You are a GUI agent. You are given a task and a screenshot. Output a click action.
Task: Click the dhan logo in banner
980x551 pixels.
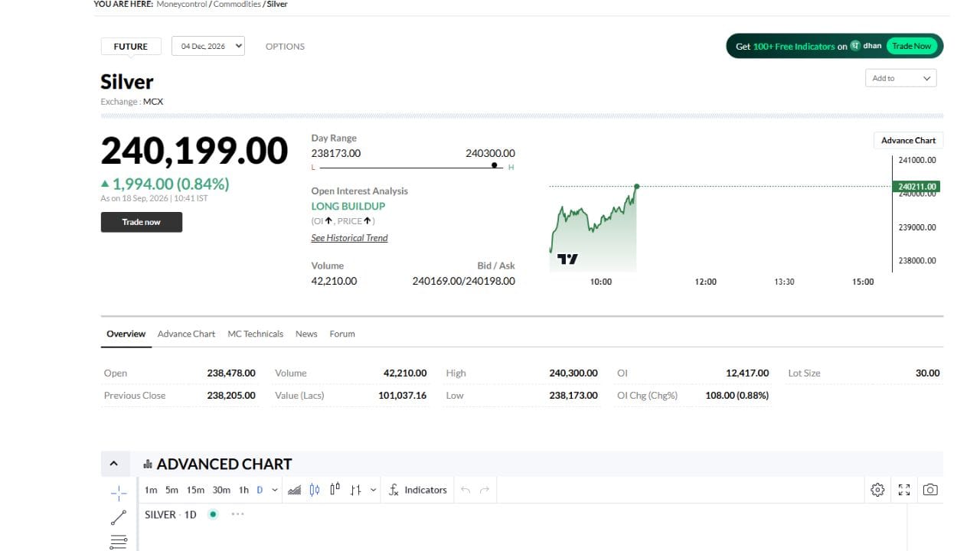coord(867,46)
